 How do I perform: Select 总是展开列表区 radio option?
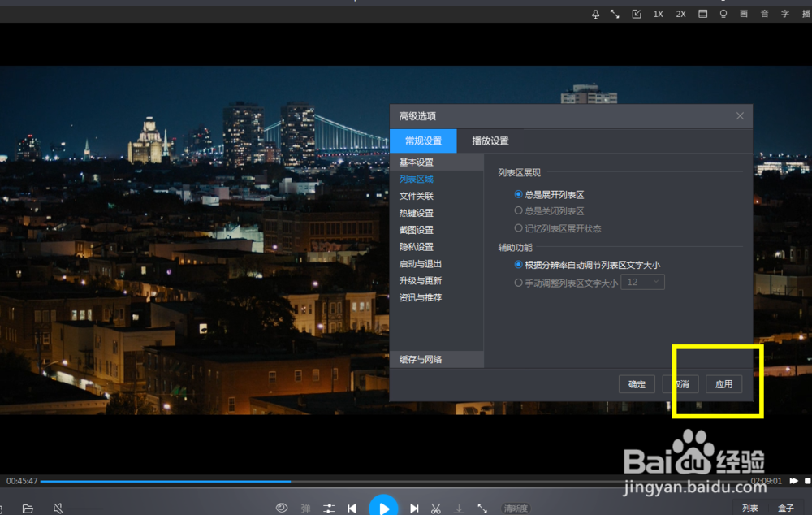click(x=549, y=195)
